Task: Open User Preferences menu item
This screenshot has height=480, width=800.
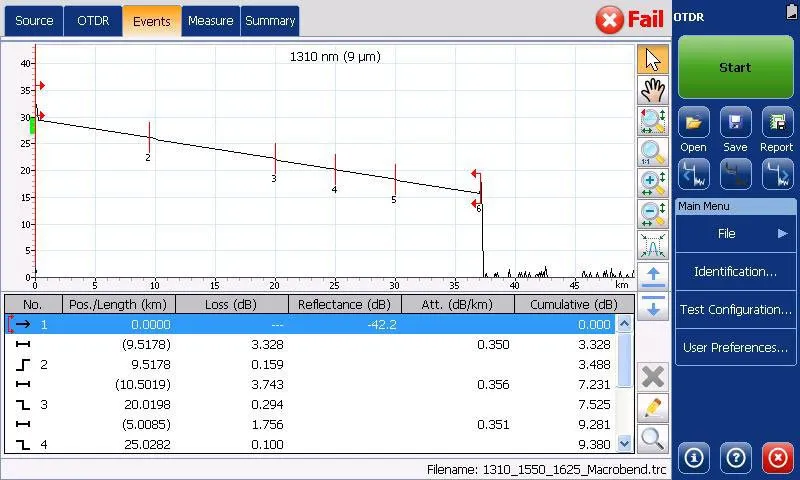Action: (x=735, y=347)
